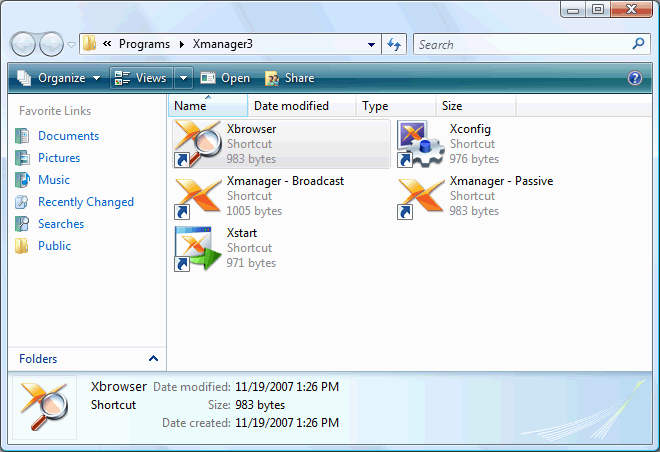The height and width of the screenshot is (452, 660).
Task: Sort by the Name column header
Action: (208, 106)
